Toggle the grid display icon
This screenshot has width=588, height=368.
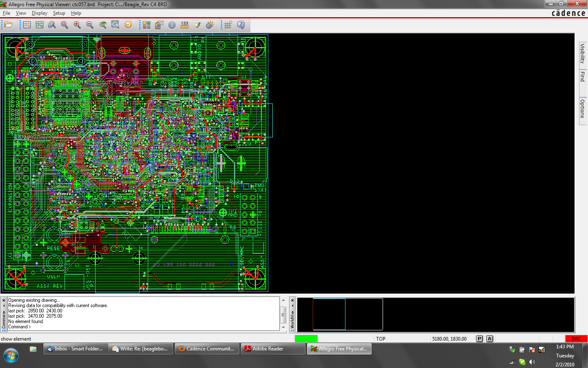228,25
